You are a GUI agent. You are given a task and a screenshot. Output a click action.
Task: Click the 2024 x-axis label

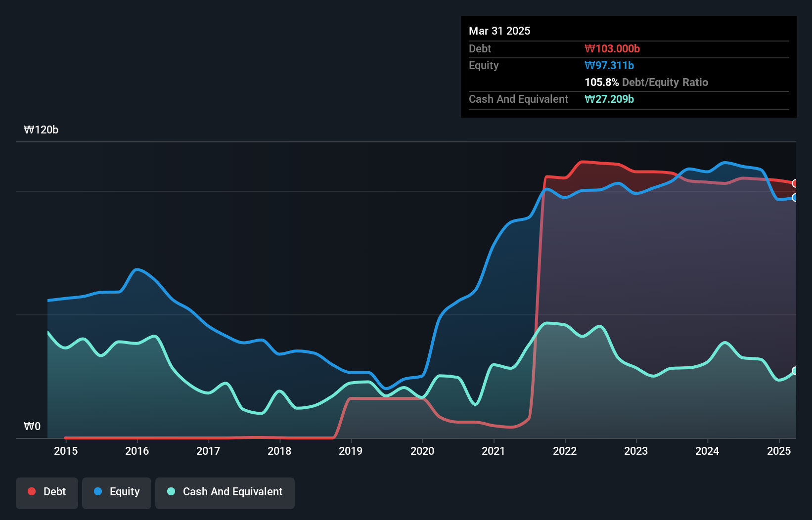(707, 451)
